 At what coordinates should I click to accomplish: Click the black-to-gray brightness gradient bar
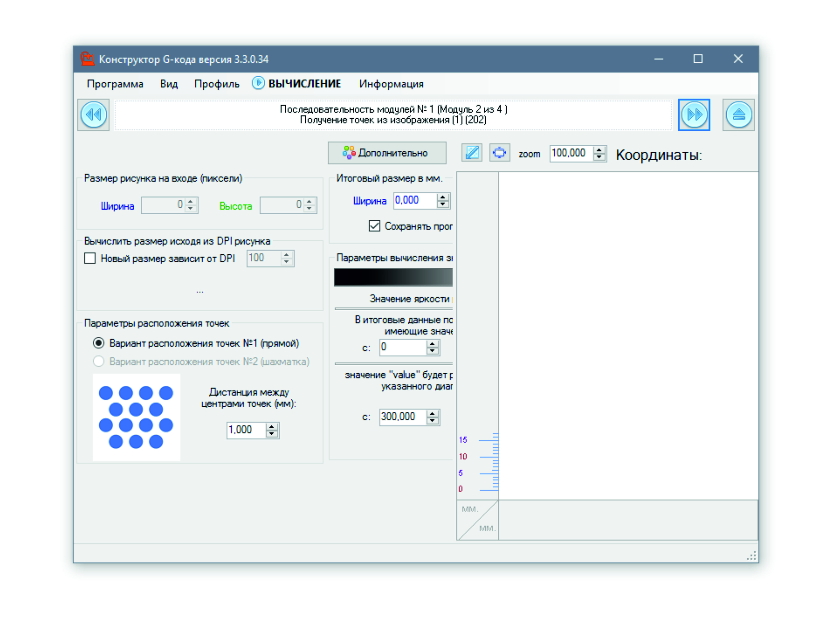pos(393,277)
